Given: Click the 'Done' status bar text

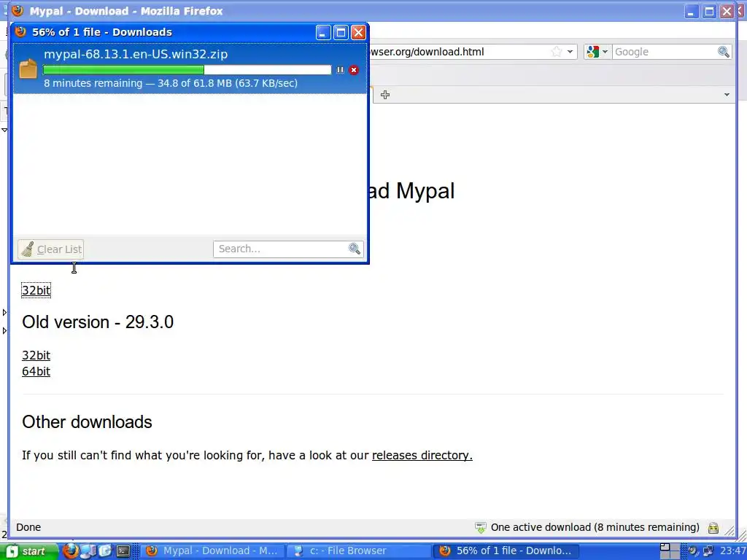Looking at the screenshot, I should coord(28,527).
